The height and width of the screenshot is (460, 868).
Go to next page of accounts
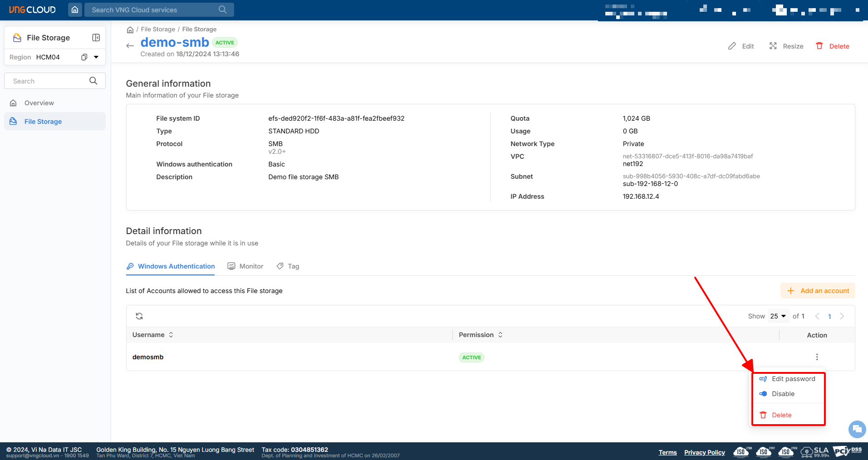coord(842,316)
